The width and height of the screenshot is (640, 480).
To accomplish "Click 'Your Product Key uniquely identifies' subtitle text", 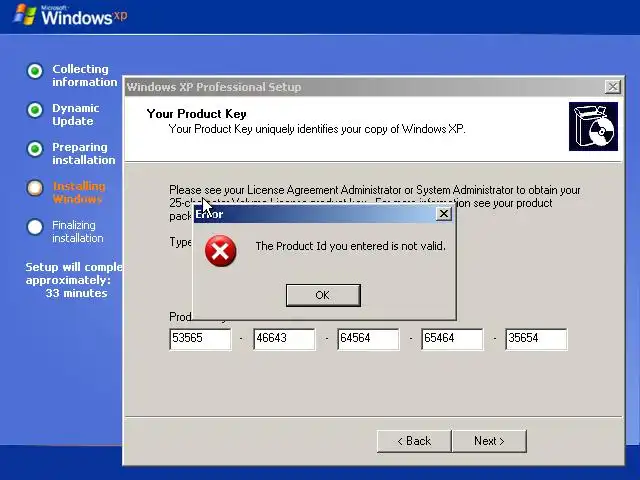I will point(317,129).
